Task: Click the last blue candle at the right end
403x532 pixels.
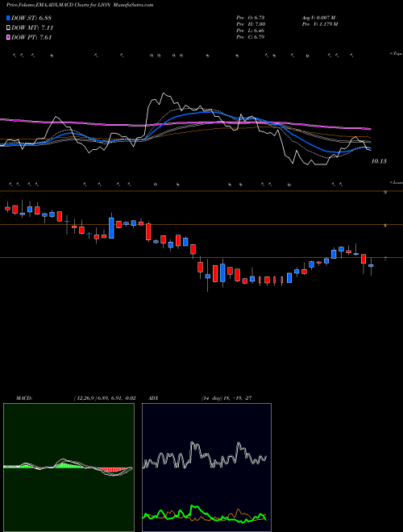Action: click(x=371, y=266)
